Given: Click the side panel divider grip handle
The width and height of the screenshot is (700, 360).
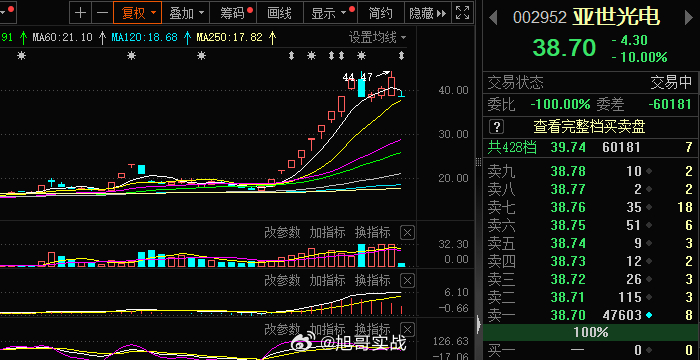Looking at the screenshot, I should [x=479, y=162].
